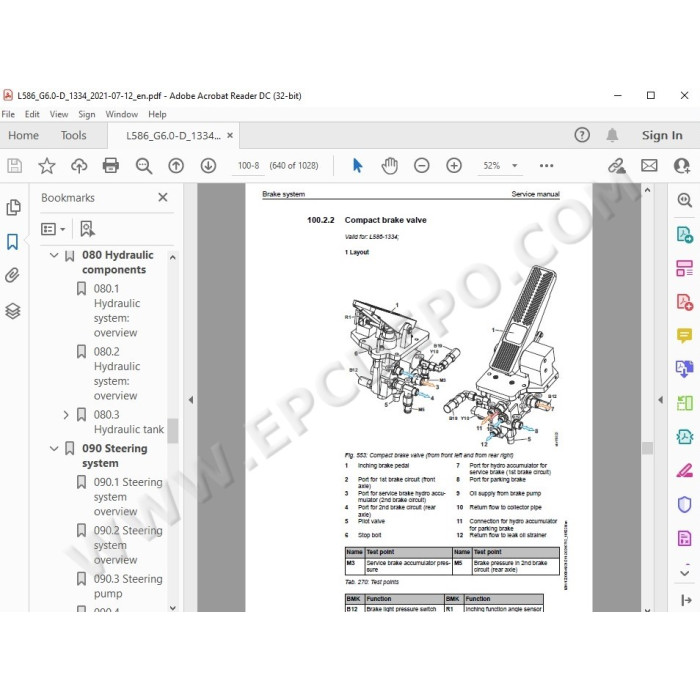Viewport: 700px width, 700px height.
Task: Add file to starred with star icon
Action: [47, 166]
